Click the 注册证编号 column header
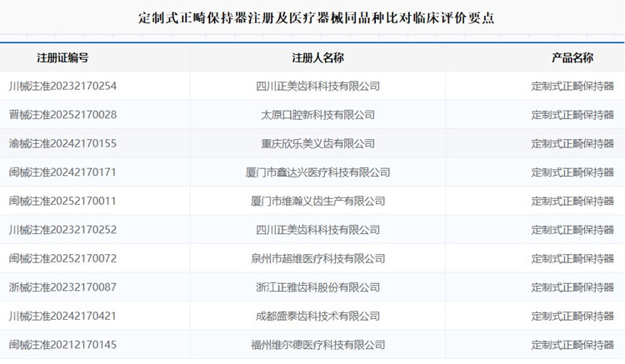Screen dimensions: 625x364 pos(62,57)
